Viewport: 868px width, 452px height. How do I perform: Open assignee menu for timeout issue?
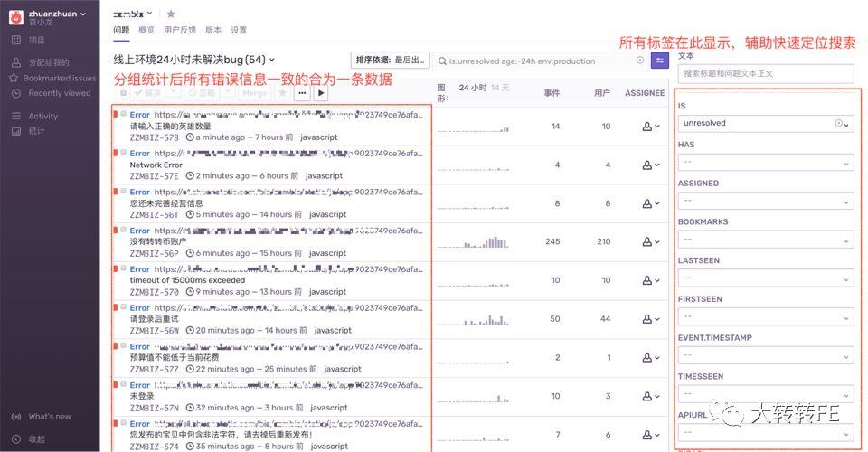click(x=650, y=280)
